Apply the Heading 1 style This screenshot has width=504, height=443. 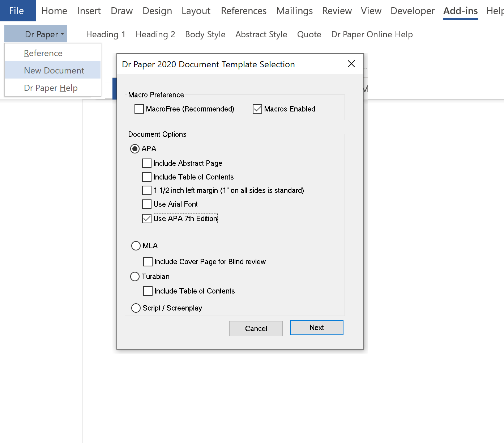[106, 34]
